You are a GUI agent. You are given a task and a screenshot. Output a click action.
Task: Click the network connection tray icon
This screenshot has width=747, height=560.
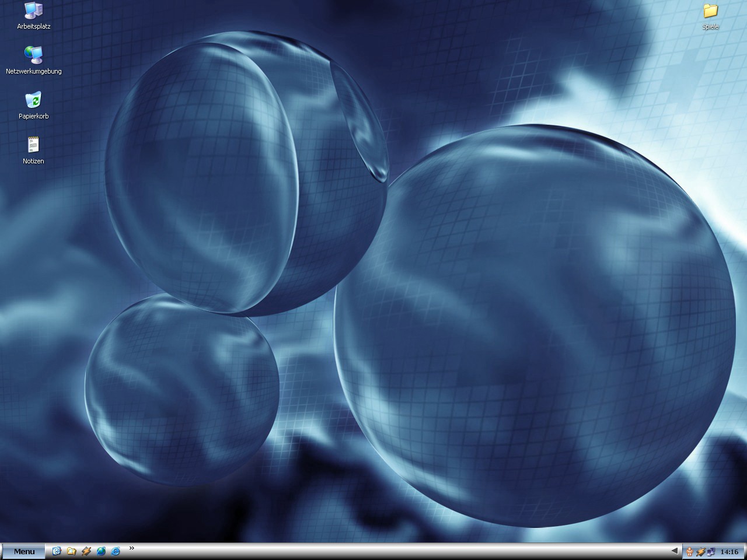(711, 551)
